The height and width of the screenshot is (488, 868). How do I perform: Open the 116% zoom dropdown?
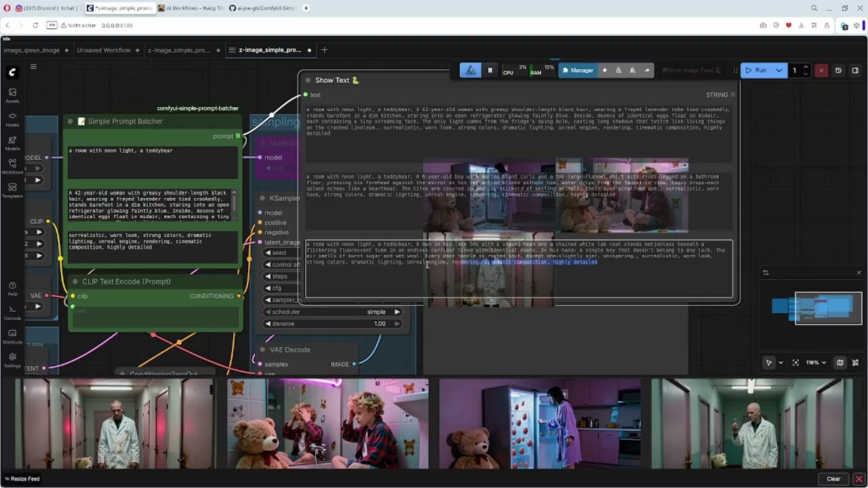(x=816, y=363)
